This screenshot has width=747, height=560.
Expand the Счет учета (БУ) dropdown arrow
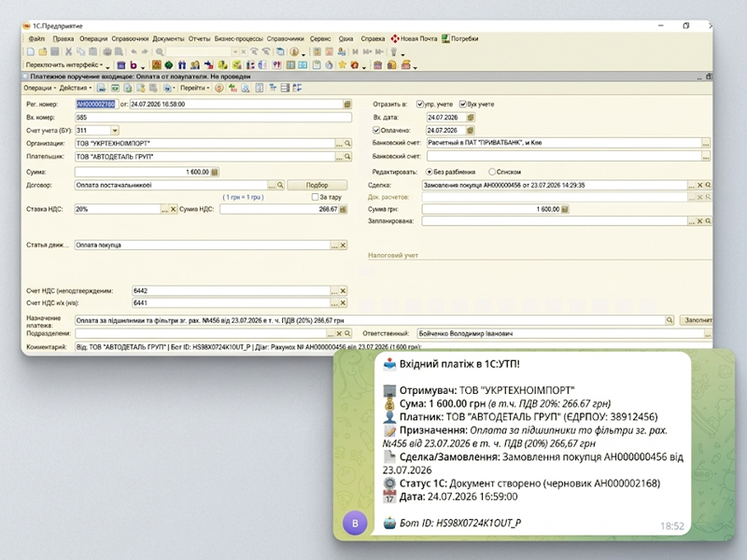(x=114, y=131)
